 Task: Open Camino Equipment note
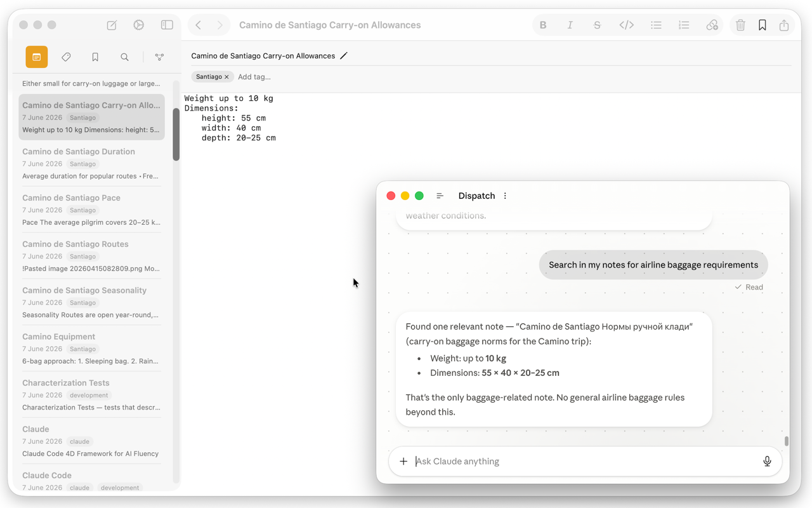coord(91,349)
